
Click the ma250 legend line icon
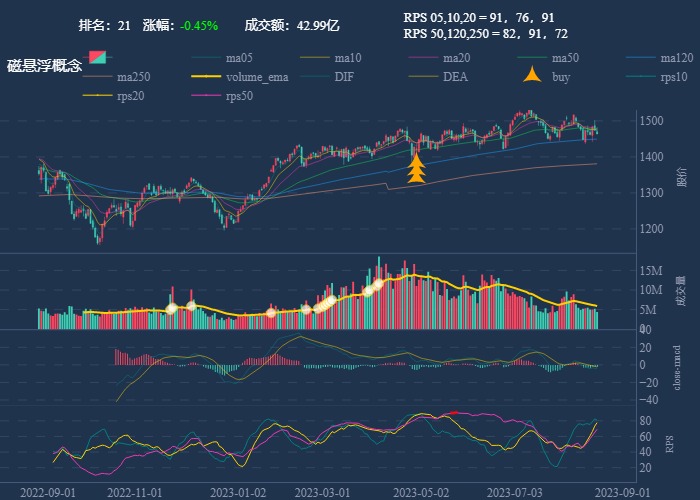click(x=97, y=77)
